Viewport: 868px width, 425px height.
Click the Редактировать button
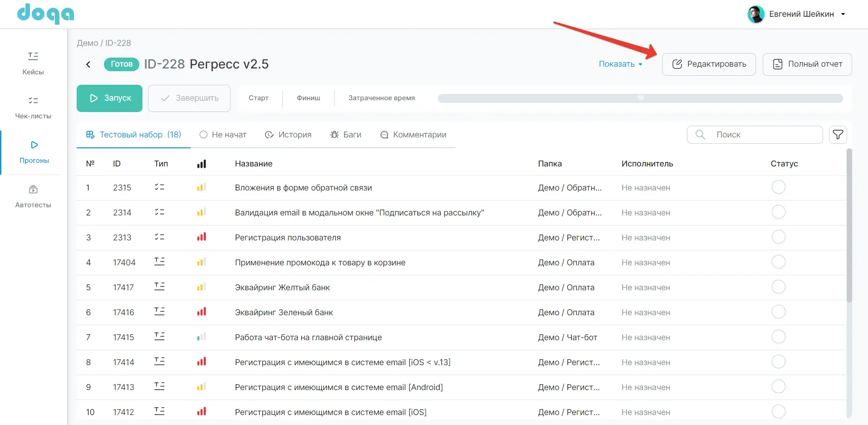pos(708,64)
